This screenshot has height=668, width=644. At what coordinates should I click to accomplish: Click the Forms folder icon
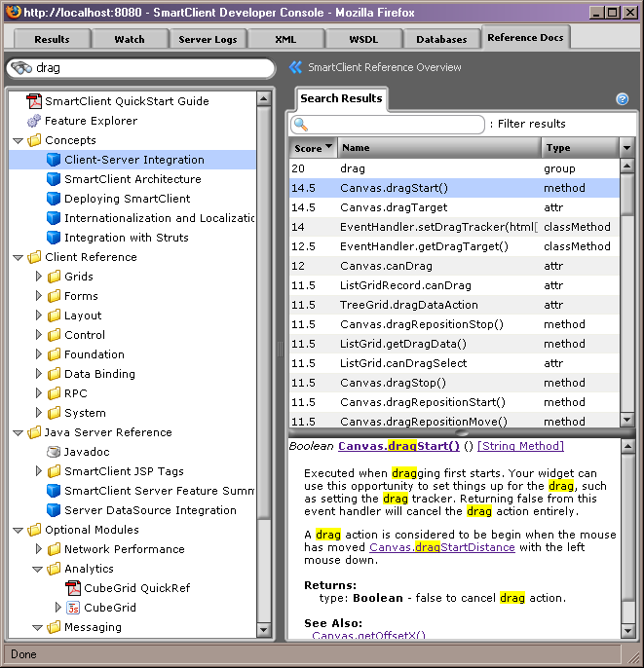coord(54,296)
